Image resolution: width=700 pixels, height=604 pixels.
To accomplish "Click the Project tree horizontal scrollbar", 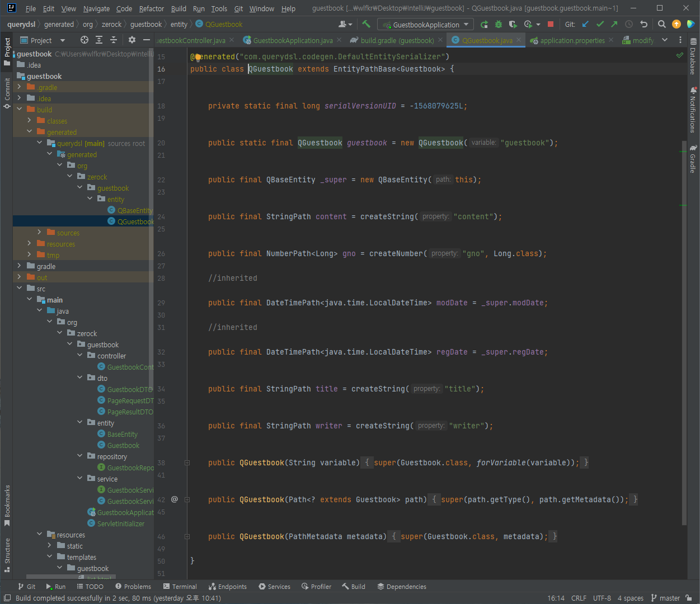I will coord(71,577).
